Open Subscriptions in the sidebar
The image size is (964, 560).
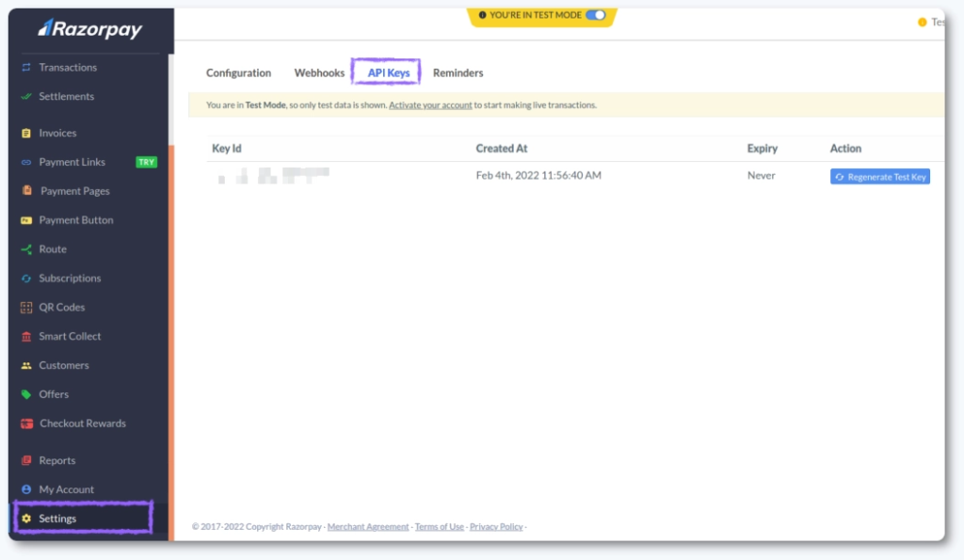(x=70, y=279)
